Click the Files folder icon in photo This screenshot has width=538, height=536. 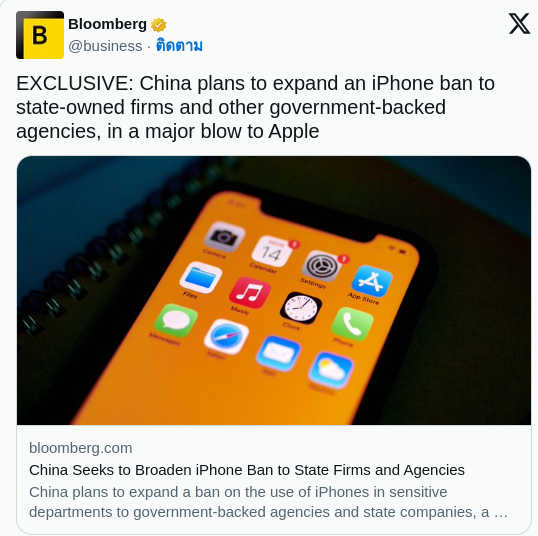201,277
